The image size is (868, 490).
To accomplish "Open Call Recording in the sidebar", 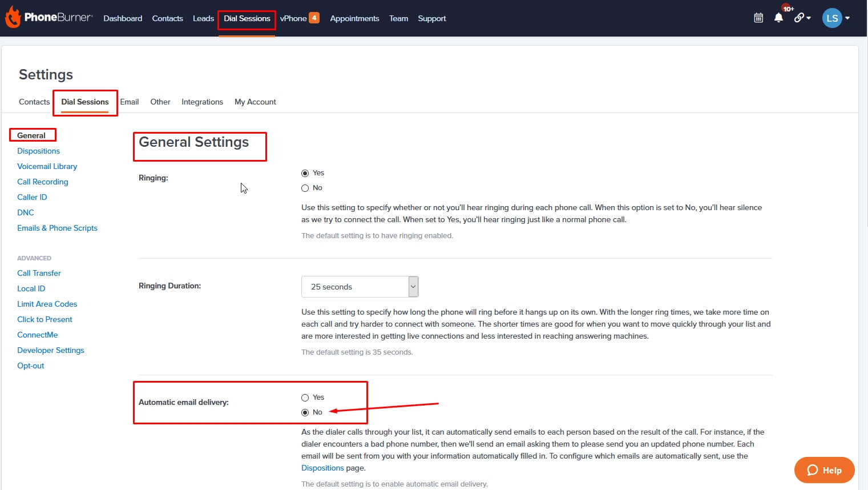I will tap(43, 182).
